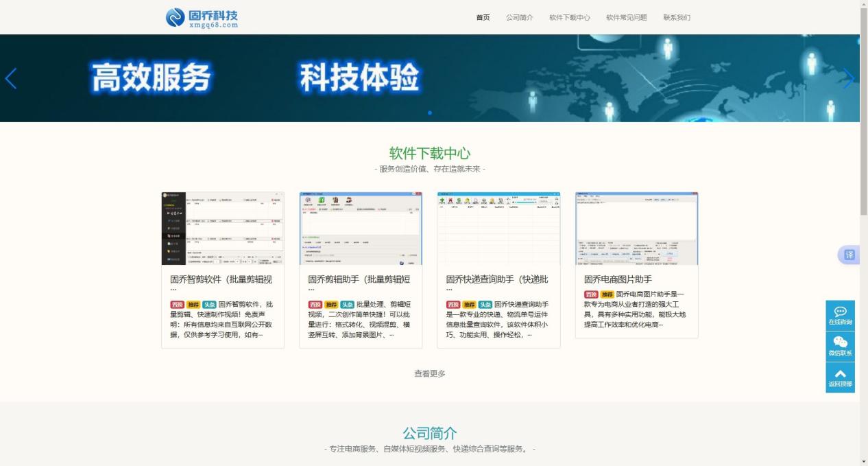Click the translate 译 floating icon
Viewport: 868px width, 466px height.
pyautogui.click(x=849, y=255)
